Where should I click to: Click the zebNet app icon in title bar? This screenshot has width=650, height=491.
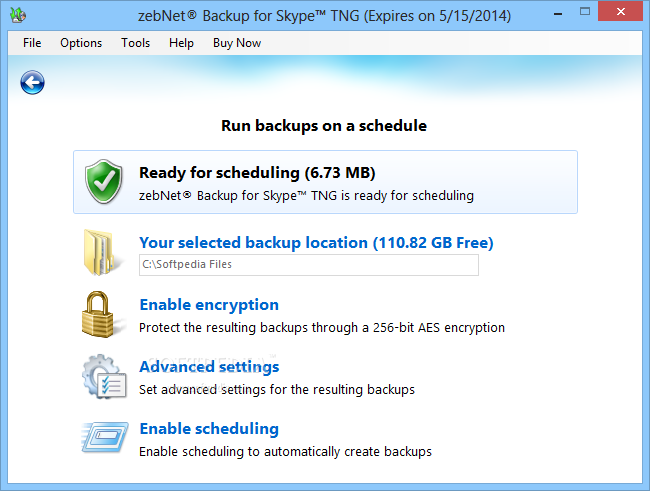click(18, 15)
